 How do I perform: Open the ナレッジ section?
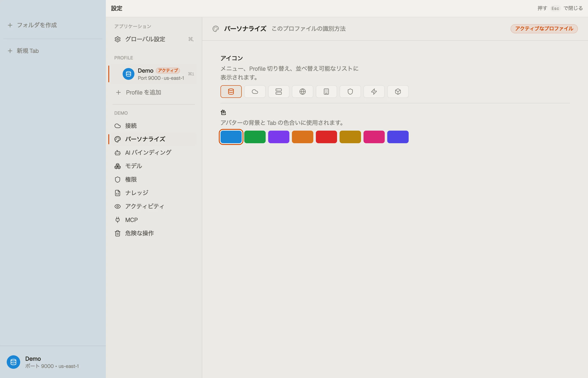[154, 193]
